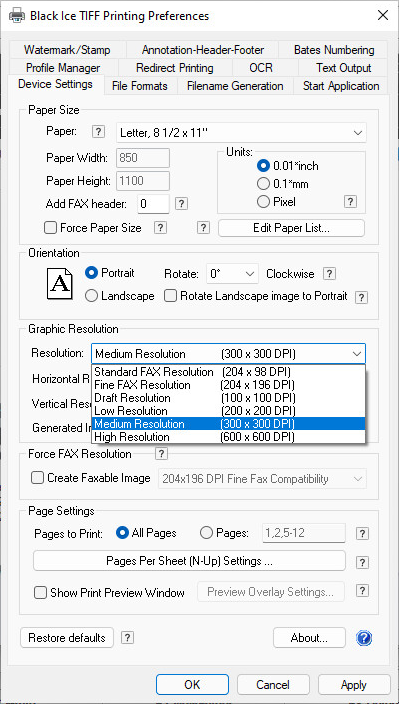Click help icon beside Clockwise label

pos(330,273)
